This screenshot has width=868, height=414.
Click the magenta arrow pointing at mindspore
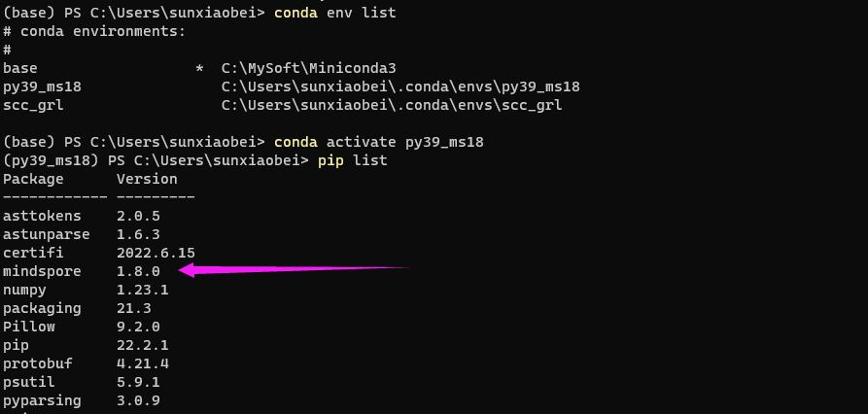(292, 270)
